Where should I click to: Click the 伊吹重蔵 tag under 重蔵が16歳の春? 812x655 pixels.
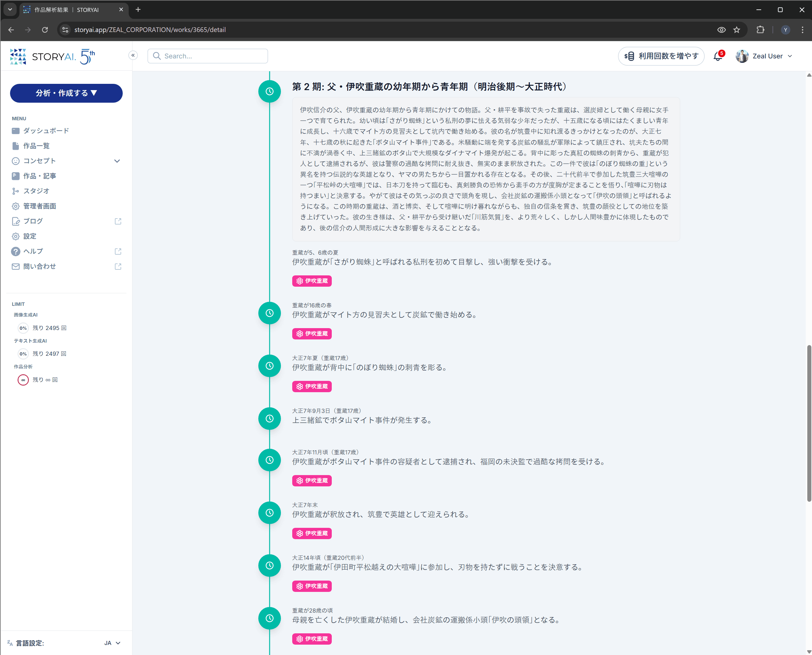[x=312, y=334]
